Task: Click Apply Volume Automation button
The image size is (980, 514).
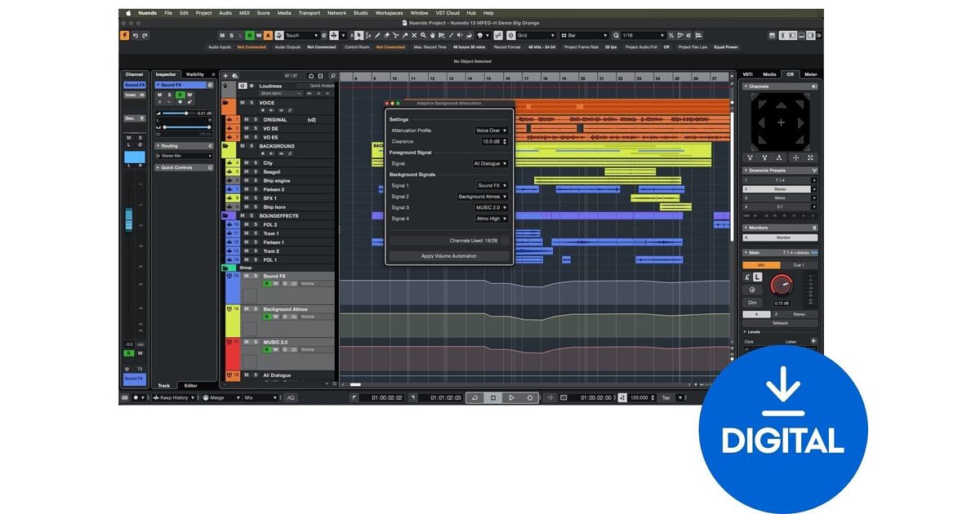Action: pos(449,256)
